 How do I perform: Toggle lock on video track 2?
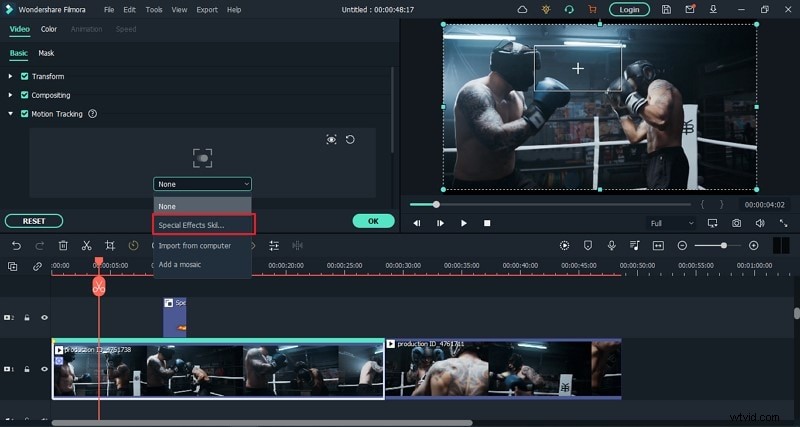[x=27, y=317]
